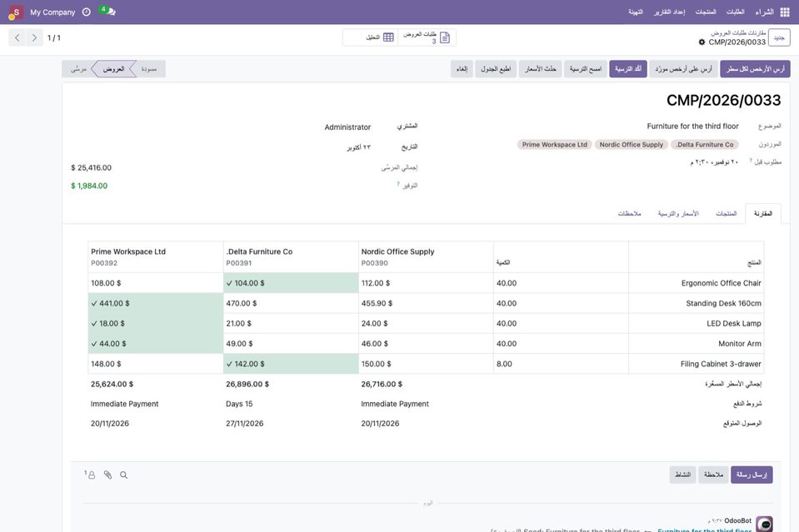Go to the next record arrow
The height and width of the screenshot is (532, 799).
point(34,37)
